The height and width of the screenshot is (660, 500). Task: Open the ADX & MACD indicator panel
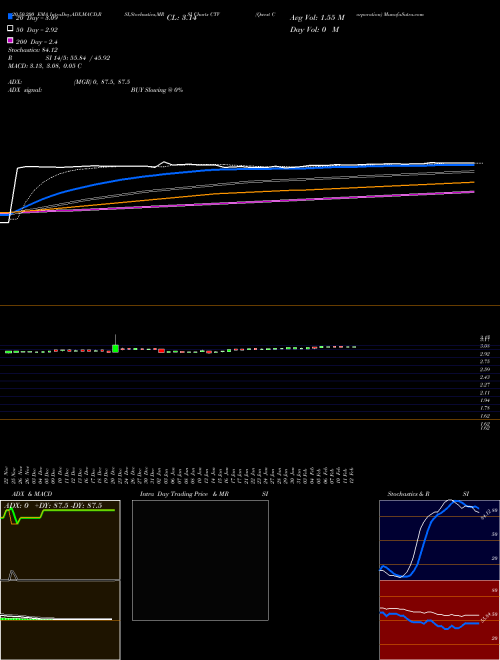[60, 580]
